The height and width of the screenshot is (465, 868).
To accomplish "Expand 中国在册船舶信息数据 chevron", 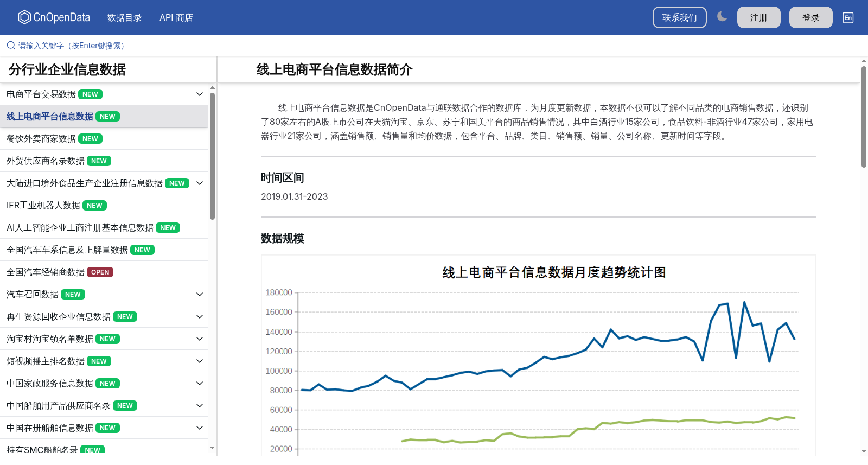I will click(x=200, y=428).
